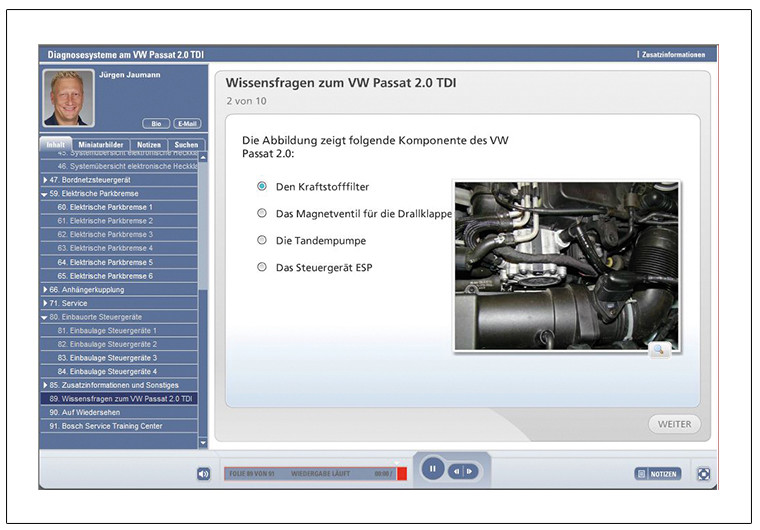
Task: Expand 66. Anhängerkupplung section
Action: [x=45, y=289]
